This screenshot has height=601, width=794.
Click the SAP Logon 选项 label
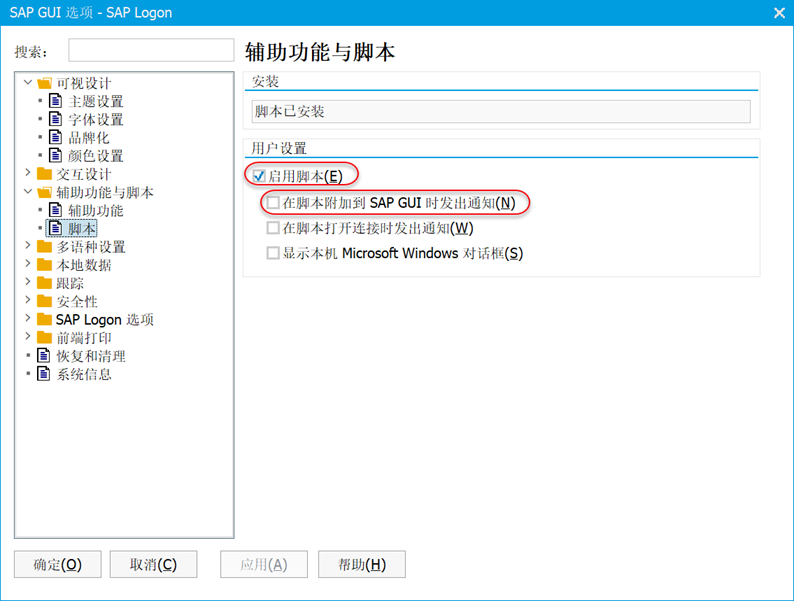(105, 319)
